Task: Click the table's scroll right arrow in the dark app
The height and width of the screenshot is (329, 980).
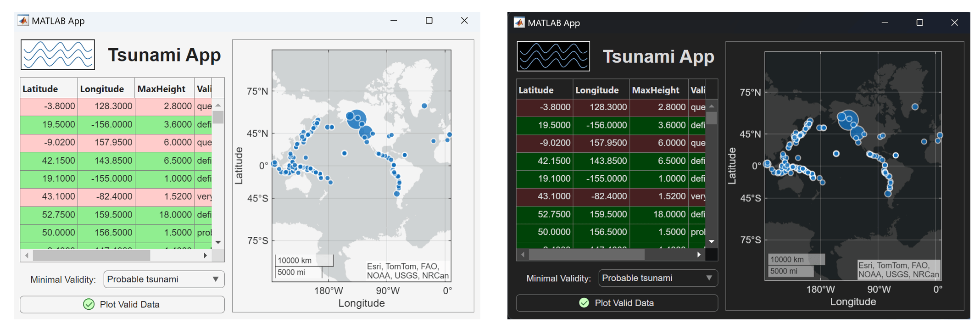Action: 699,255
